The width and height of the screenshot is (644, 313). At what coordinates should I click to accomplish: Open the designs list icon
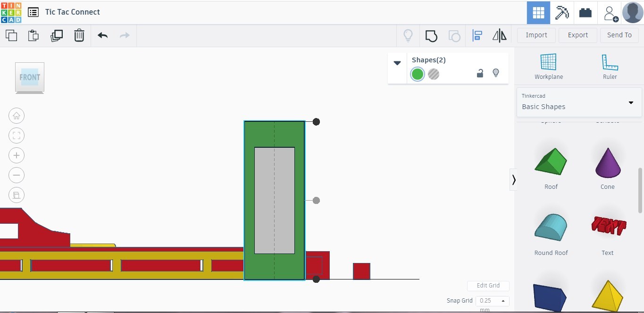pyautogui.click(x=33, y=12)
